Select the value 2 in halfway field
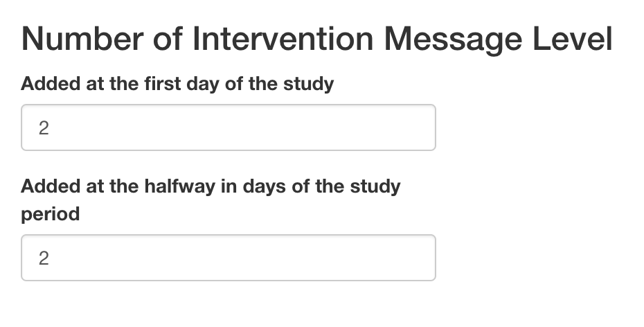This screenshot has height=327, width=644. click(44, 258)
